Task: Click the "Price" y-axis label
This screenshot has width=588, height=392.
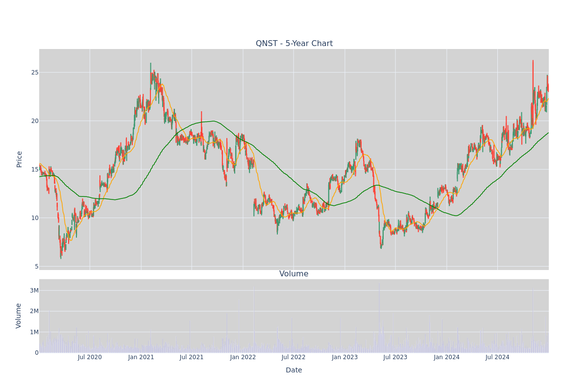Action: pyautogui.click(x=20, y=159)
